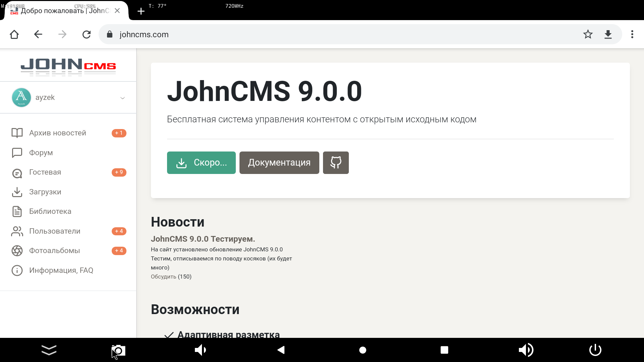Open the three-dot browser menu

pos(632,34)
